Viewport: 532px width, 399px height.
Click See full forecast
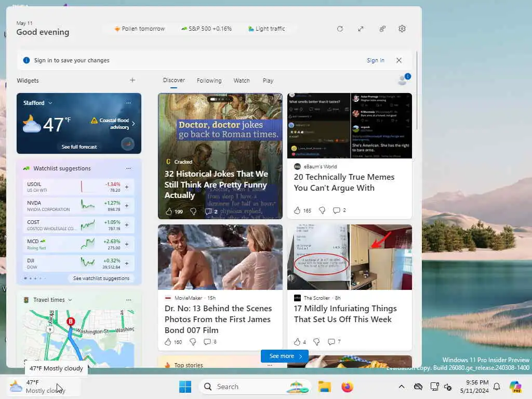79,147
